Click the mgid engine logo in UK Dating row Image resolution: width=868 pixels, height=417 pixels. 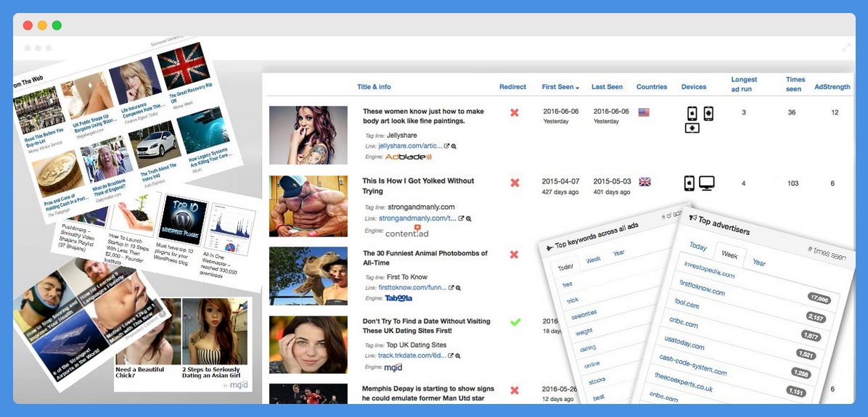coord(393,367)
